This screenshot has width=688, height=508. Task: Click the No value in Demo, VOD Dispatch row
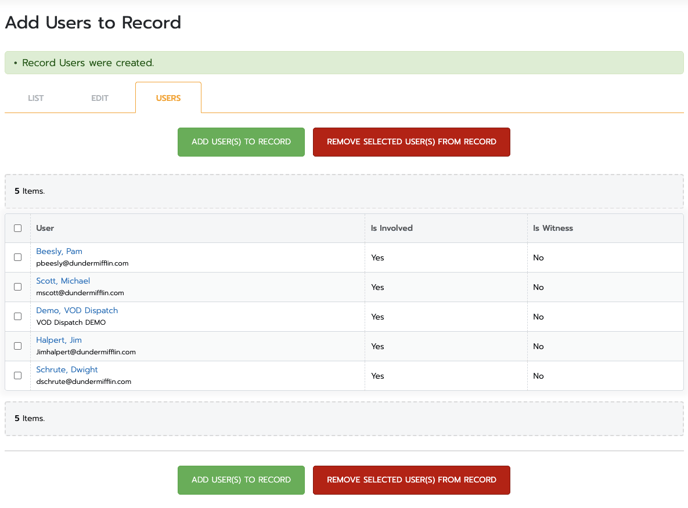click(x=538, y=317)
